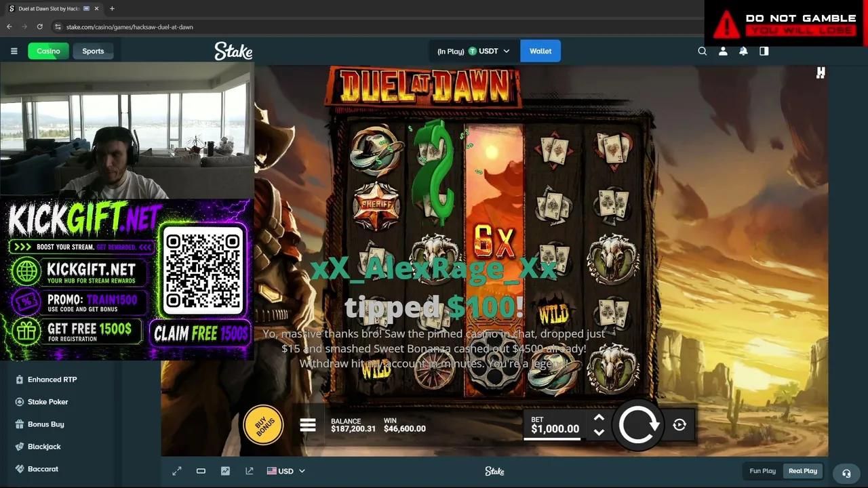Switch to theatre mode rectangle icon
The image size is (868, 488).
(201, 471)
